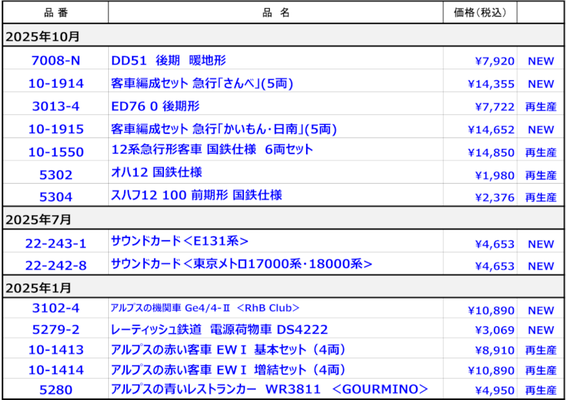This screenshot has width=567, height=400.
Task: Click the 品名 column header
Action: [x=276, y=13]
